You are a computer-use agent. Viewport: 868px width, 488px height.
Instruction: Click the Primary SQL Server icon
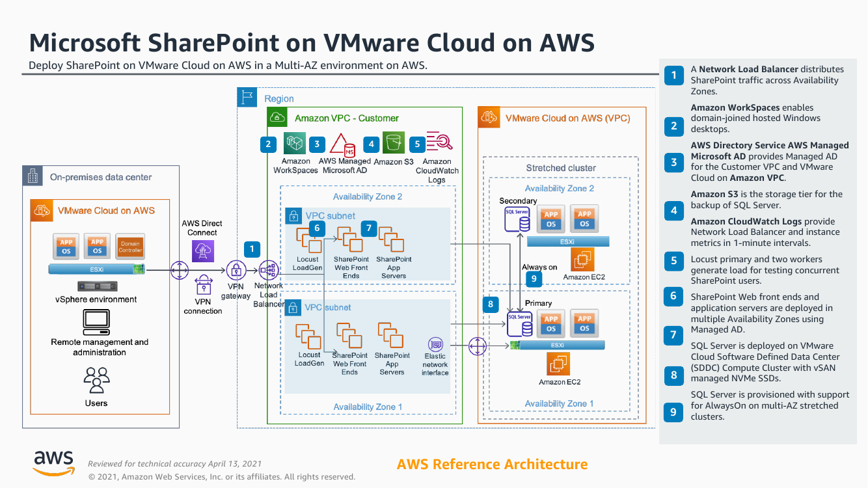[519, 325]
